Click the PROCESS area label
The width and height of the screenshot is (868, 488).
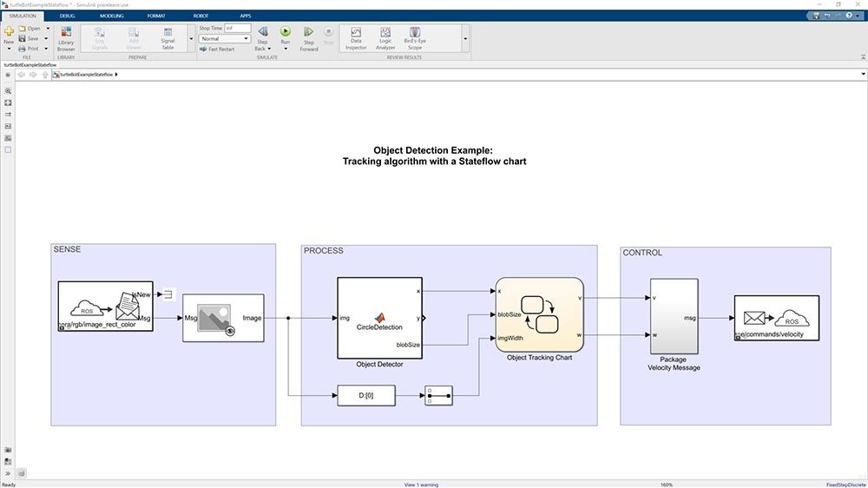323,250
